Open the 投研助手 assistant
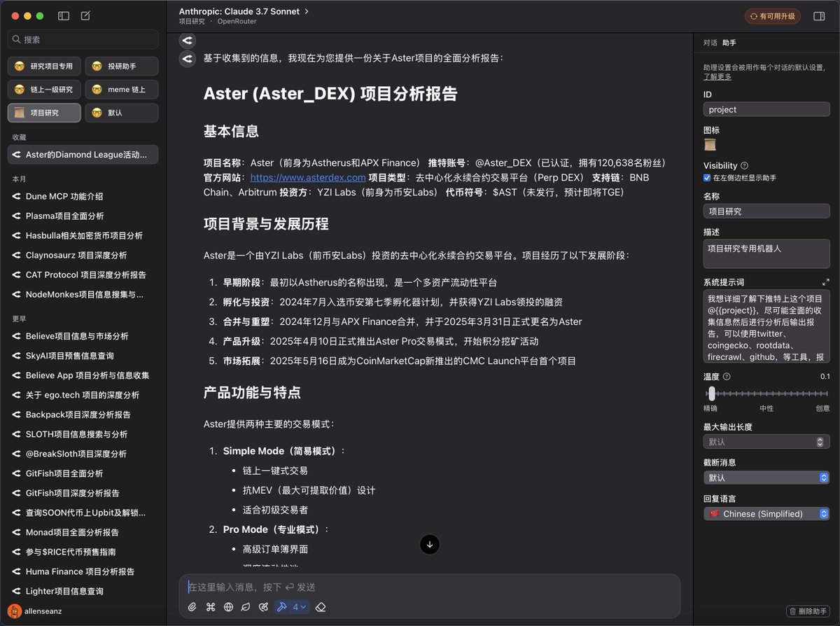The height and width of the screenshot is (626, 840). point(122,67)
